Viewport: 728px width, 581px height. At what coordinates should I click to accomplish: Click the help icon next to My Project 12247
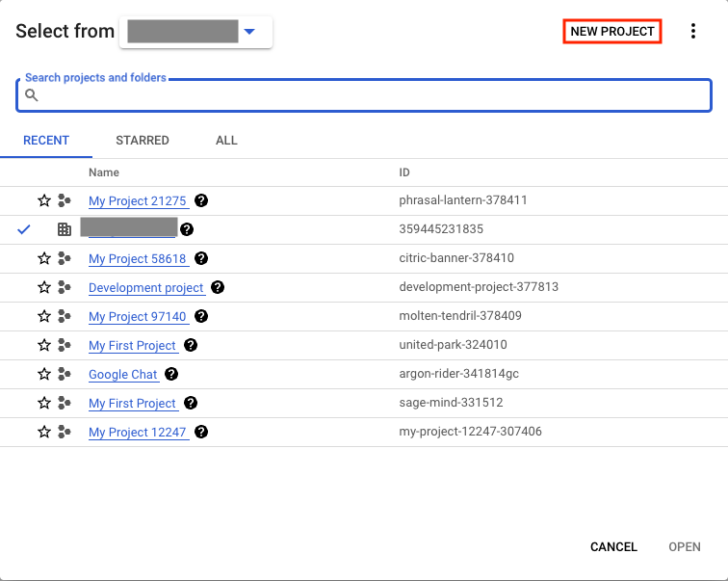pos(200,433)
